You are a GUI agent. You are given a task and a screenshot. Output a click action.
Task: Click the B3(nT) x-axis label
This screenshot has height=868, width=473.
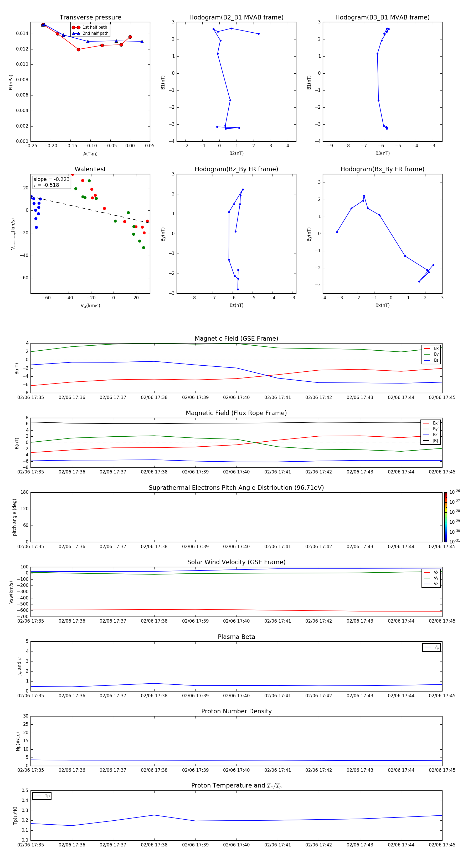click(382, 153)
